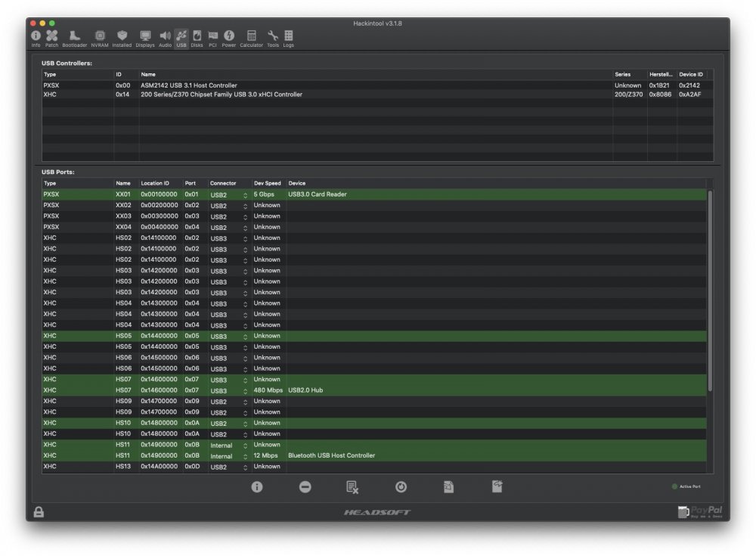Screen dimensions: 756x556
Task: Sort USB ports by Connector column
Action: 230,183
